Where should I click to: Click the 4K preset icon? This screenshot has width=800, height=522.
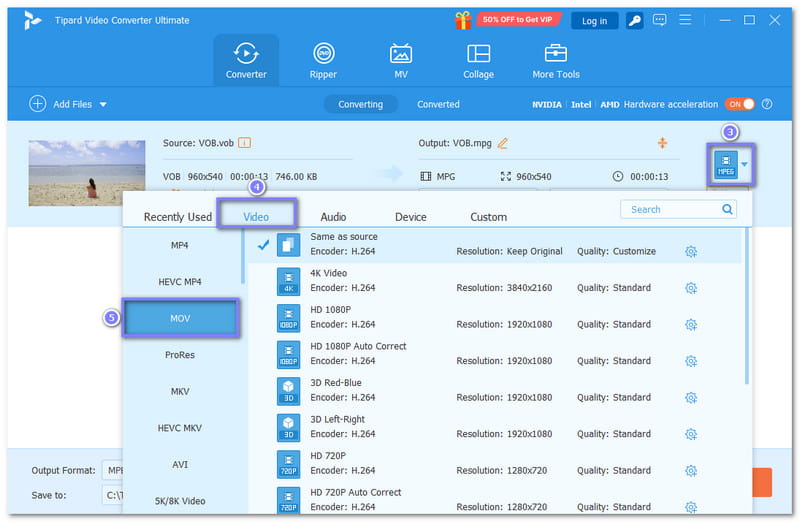pos(288,282)
